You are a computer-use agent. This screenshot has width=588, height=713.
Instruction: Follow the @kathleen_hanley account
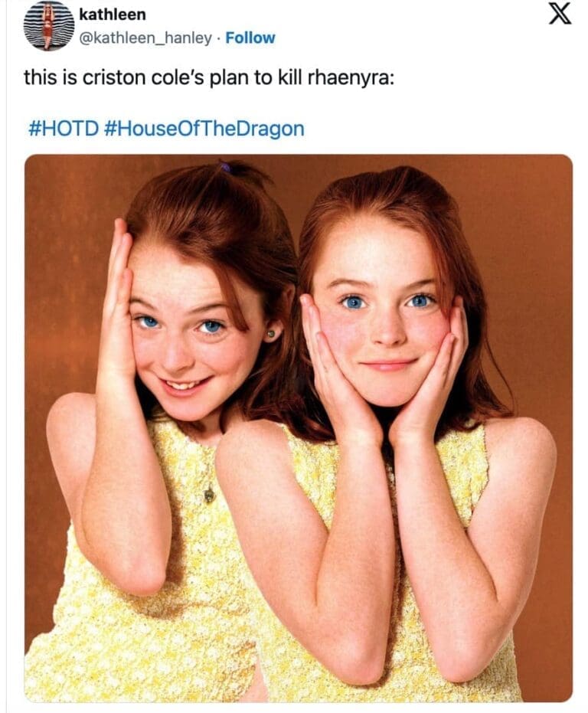[250, 38]
